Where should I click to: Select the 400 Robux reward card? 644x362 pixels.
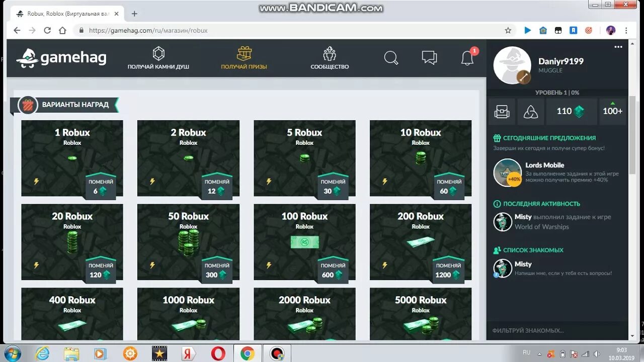pos(72,314)
